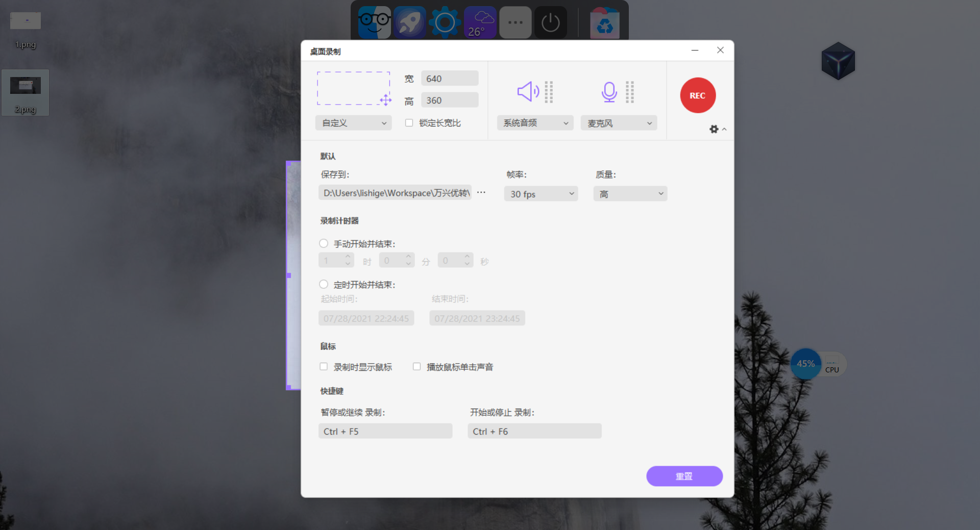Viewport: 980px width, 530px height.
Task: Open the 自定义 resolution dropdown
Action: click(x=353, y=122)
